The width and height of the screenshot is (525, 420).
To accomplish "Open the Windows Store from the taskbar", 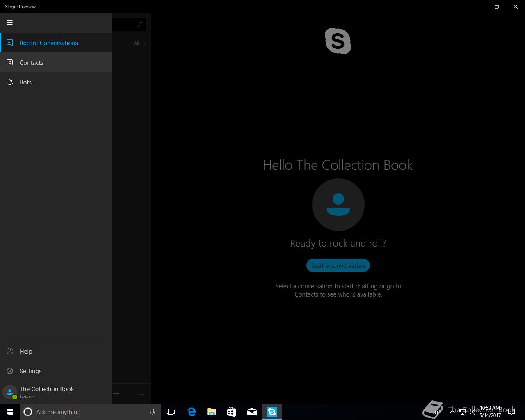I will [231, 412].
